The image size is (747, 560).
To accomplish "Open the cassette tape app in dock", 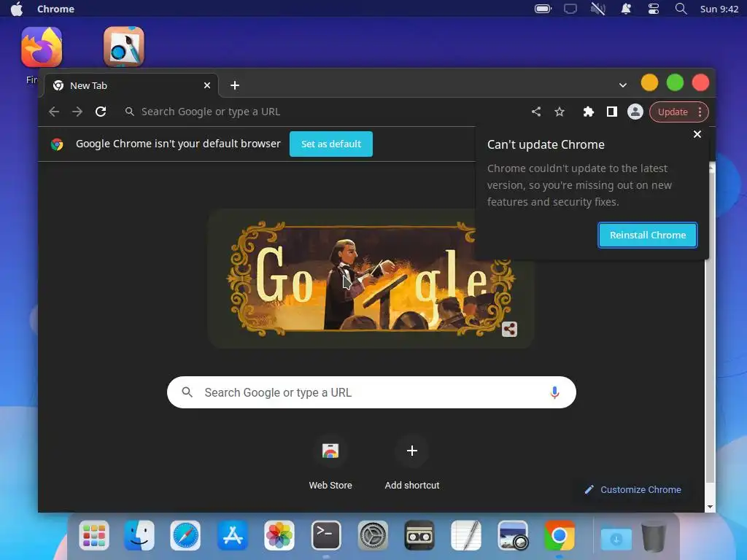I will [x=419, y=535].
